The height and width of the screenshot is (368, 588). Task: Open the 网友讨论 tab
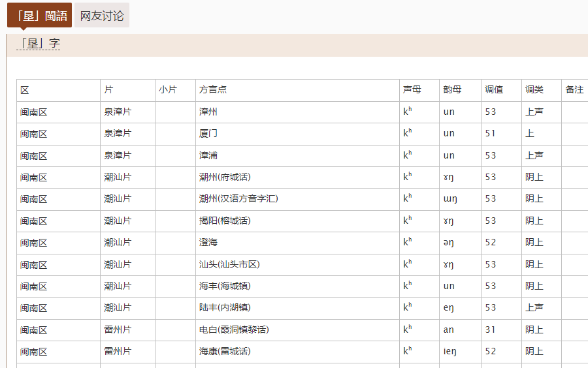[102, 15]
